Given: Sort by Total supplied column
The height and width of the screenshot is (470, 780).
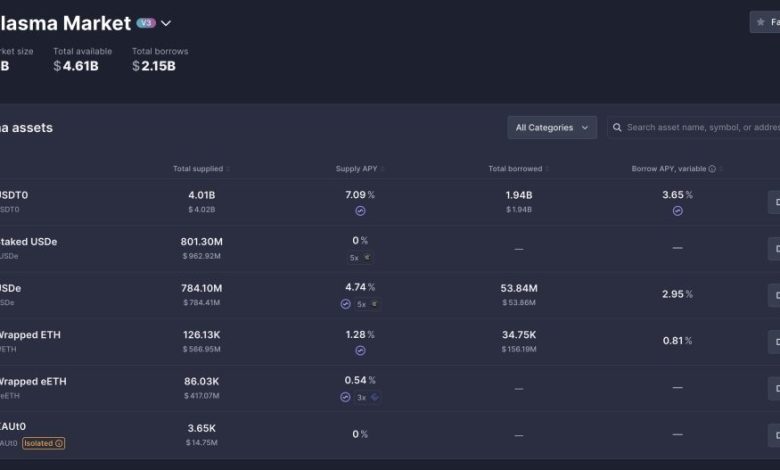Looking at the screenshot, I should (x=198, y=169).
